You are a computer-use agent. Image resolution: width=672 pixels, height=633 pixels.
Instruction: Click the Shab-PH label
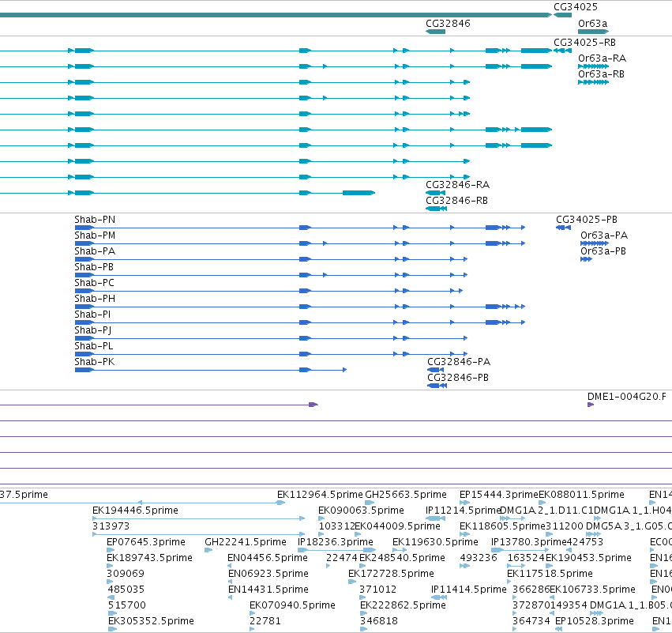tap(95, 299)
